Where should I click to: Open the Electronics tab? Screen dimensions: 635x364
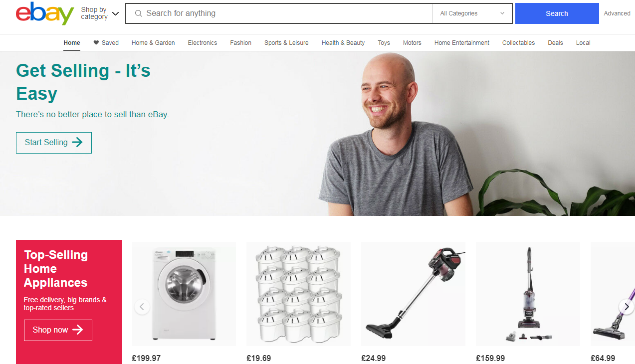pyautogui.click(x=203, y=43)
